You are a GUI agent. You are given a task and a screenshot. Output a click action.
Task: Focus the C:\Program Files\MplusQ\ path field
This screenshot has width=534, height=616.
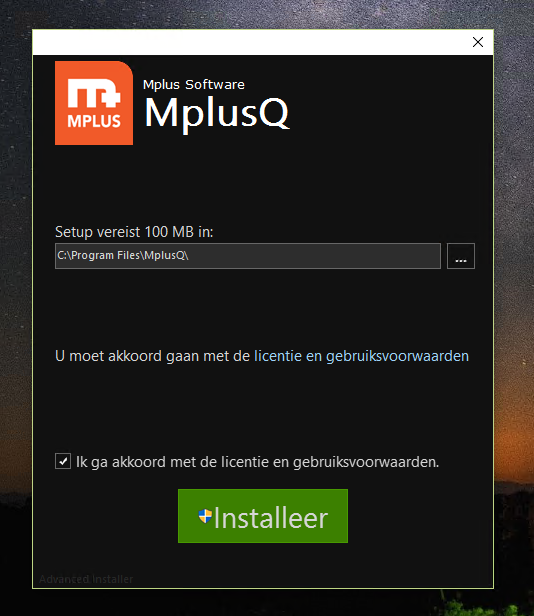click(x=248, y=256)
